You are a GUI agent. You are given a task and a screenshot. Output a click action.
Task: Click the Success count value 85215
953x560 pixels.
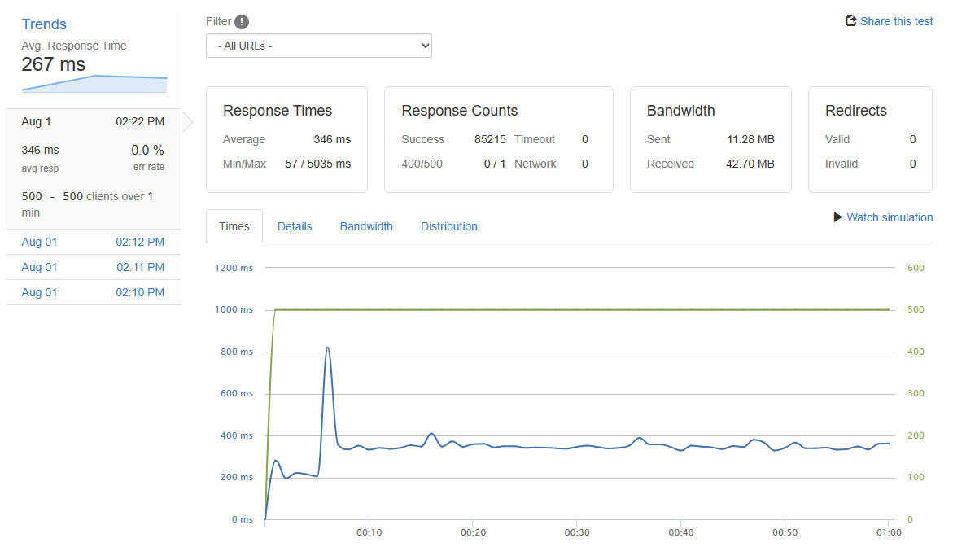click(x=490, y=139)
